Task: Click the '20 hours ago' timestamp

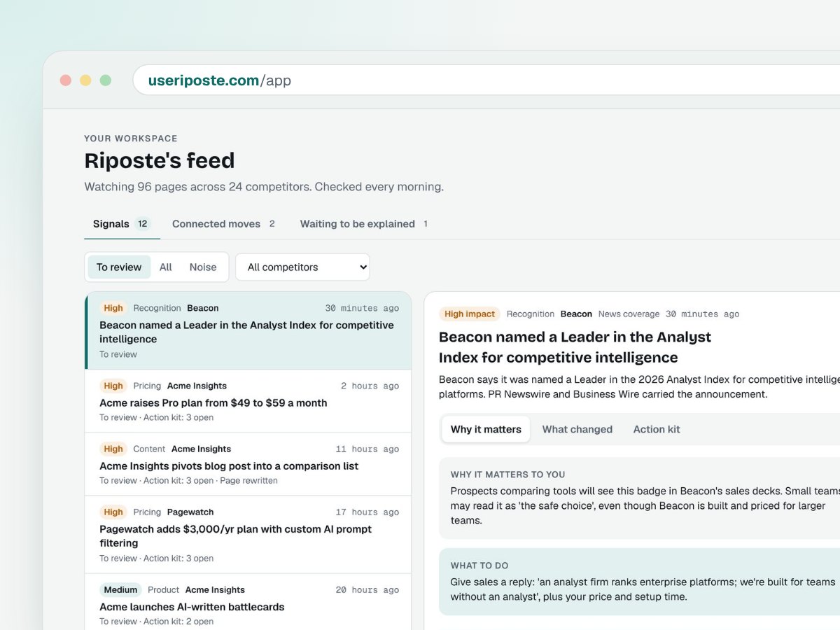Action: pyautogui.click(x=367, y=590)
